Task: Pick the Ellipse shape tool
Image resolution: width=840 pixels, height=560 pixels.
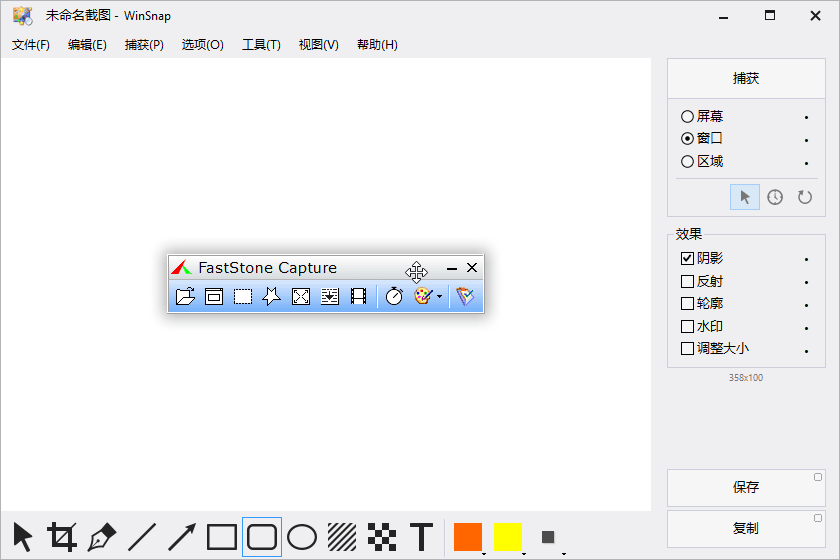Action: (302, 537)
